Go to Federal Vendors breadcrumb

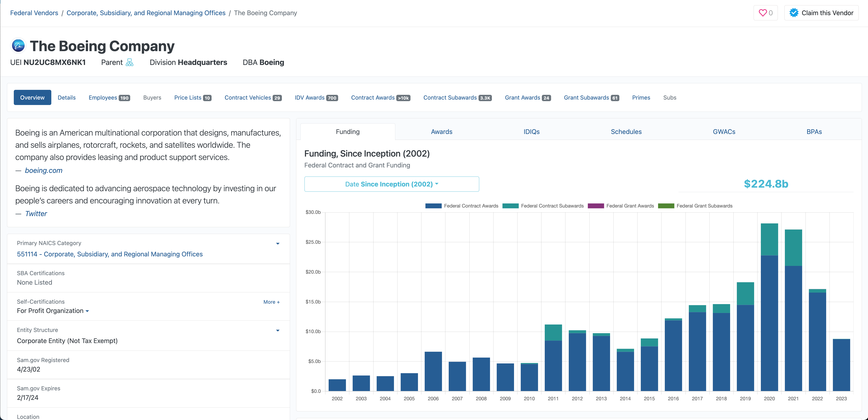[x=34, y=13]
